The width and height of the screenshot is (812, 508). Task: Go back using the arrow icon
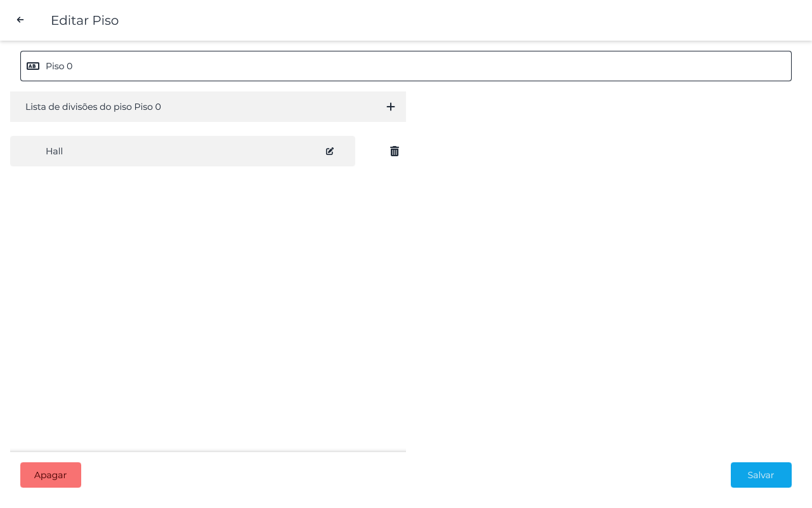click(20, 20)
